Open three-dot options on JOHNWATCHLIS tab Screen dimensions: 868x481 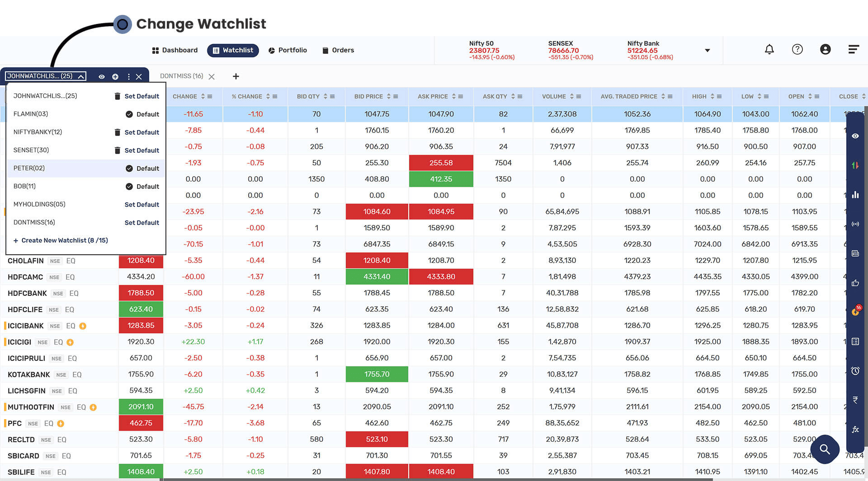pyautogui.click(x=128, y=77)
